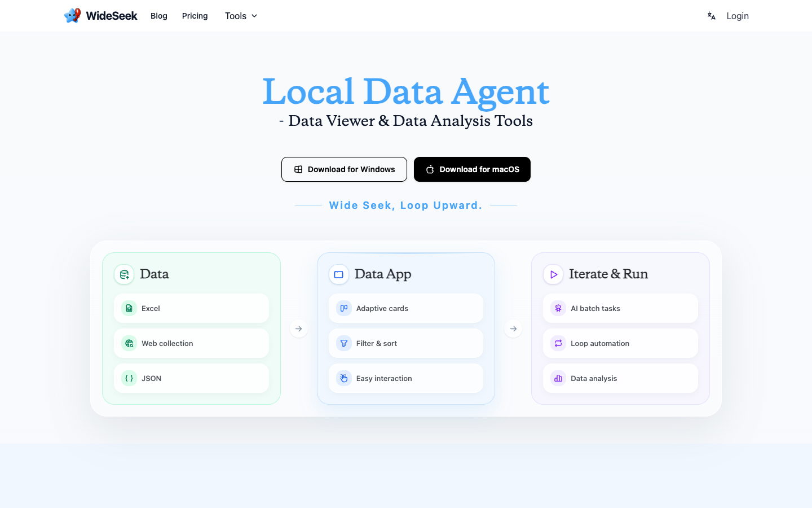Click the Excel spreadsheet icon

[129, 308]
